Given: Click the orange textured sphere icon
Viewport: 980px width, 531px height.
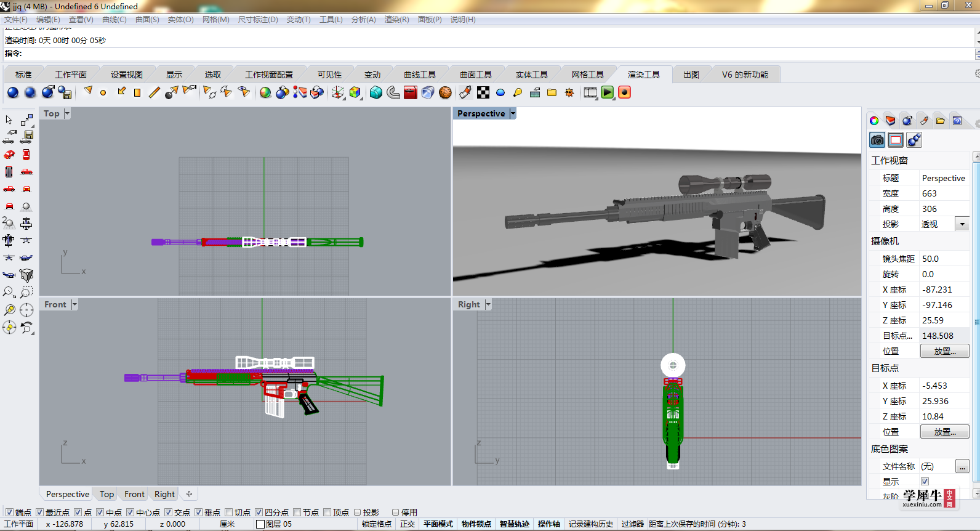Looking at the screenshot, I should point(445,92).
